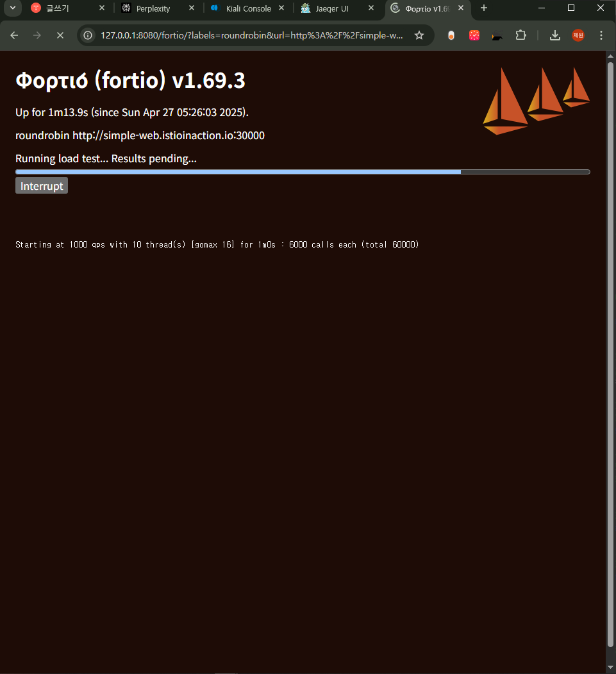Click the load test progress bar

pos(303,172)
